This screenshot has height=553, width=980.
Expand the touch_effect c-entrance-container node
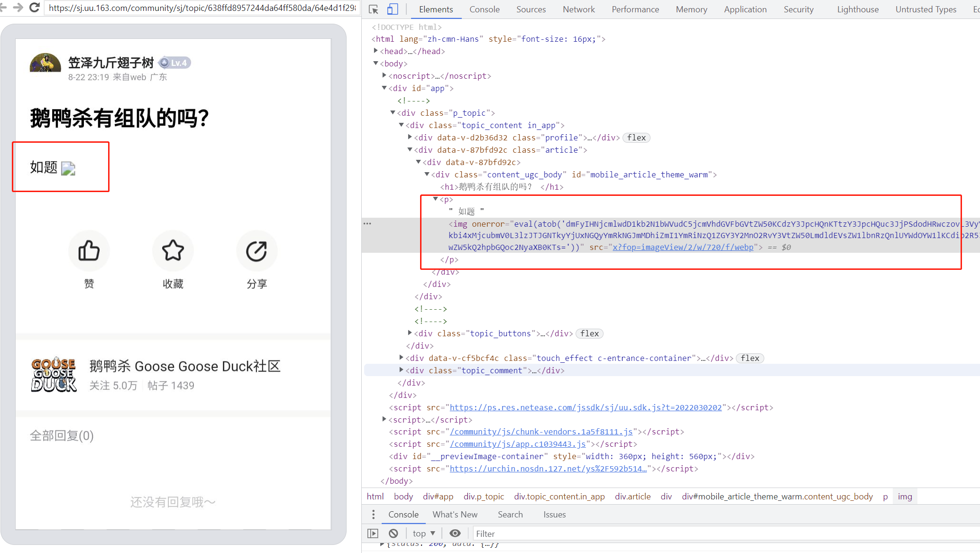(401, 358)
